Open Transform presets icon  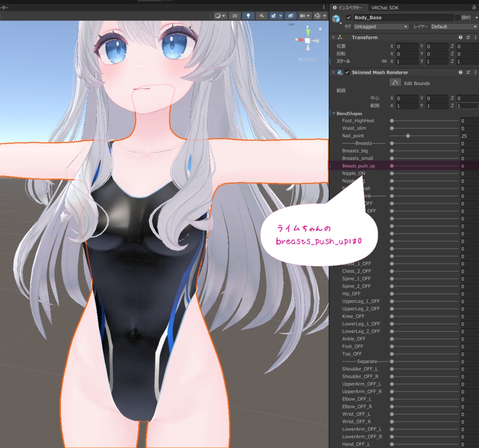(468, 37)
